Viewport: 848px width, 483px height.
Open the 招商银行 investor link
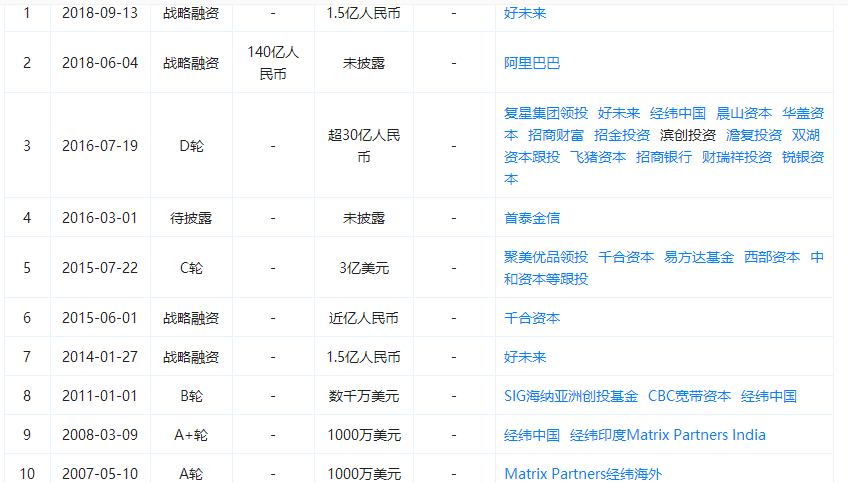(664, 157)
